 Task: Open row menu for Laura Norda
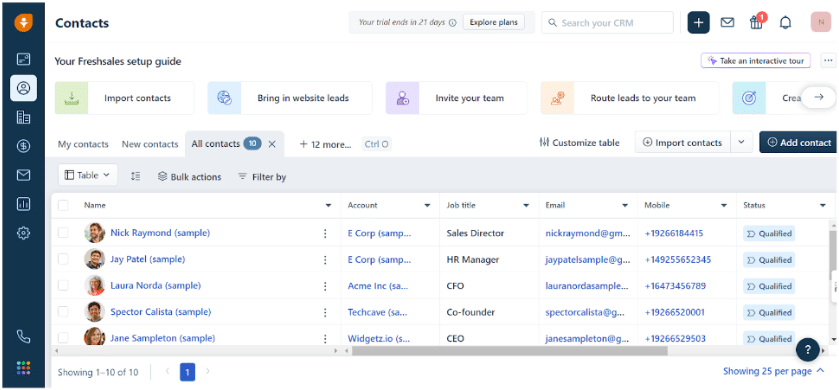(324, 286)
